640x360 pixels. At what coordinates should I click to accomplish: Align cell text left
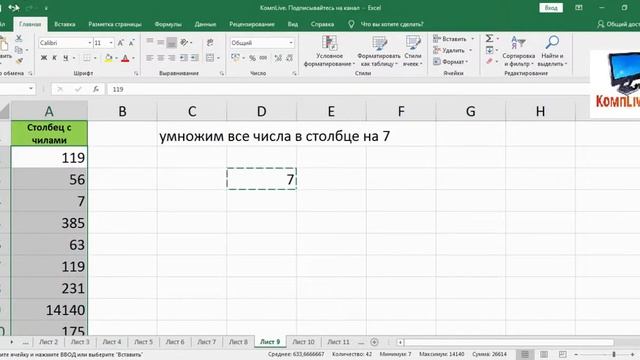150,58
